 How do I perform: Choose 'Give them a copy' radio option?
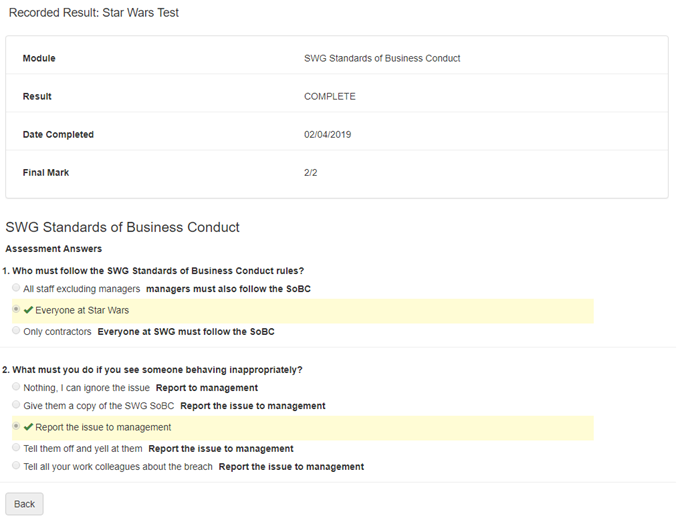tap(16, 405)
